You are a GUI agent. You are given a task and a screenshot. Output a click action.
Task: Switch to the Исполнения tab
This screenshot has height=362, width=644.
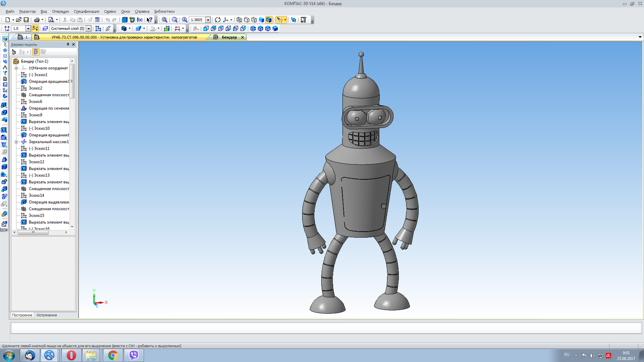[x=47, y=315]
